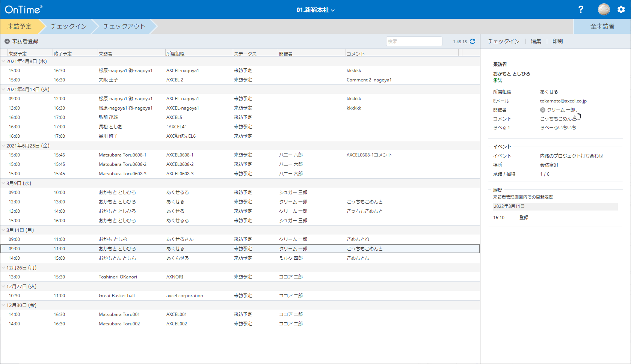Open the help question mark icon
The width and height of the screenshot is (631, 364).
point(581,9)
